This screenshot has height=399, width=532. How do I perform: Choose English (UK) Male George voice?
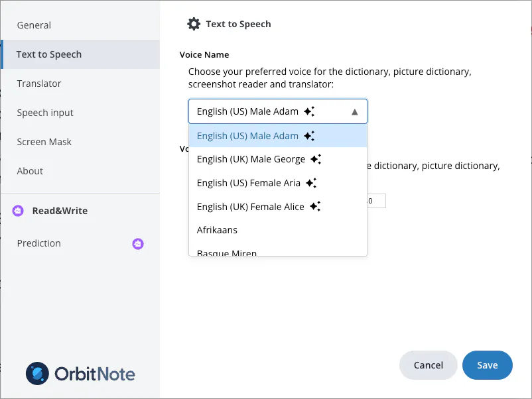click(x=278, y=159)
